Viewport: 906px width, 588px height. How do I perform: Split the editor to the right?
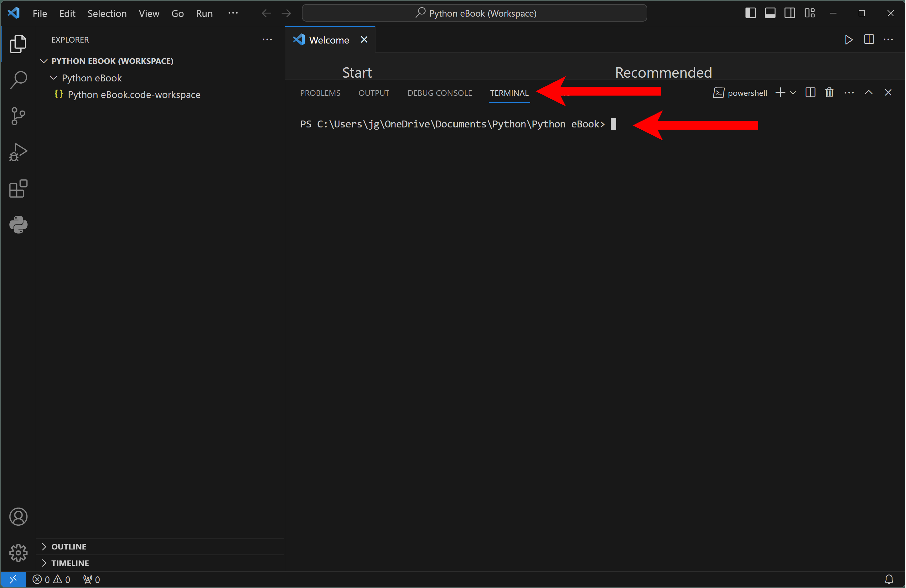tap(869, 39)
